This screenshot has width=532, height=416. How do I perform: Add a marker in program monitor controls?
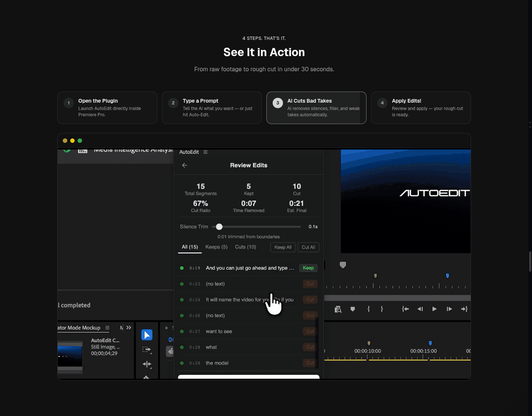coord(353,309)
